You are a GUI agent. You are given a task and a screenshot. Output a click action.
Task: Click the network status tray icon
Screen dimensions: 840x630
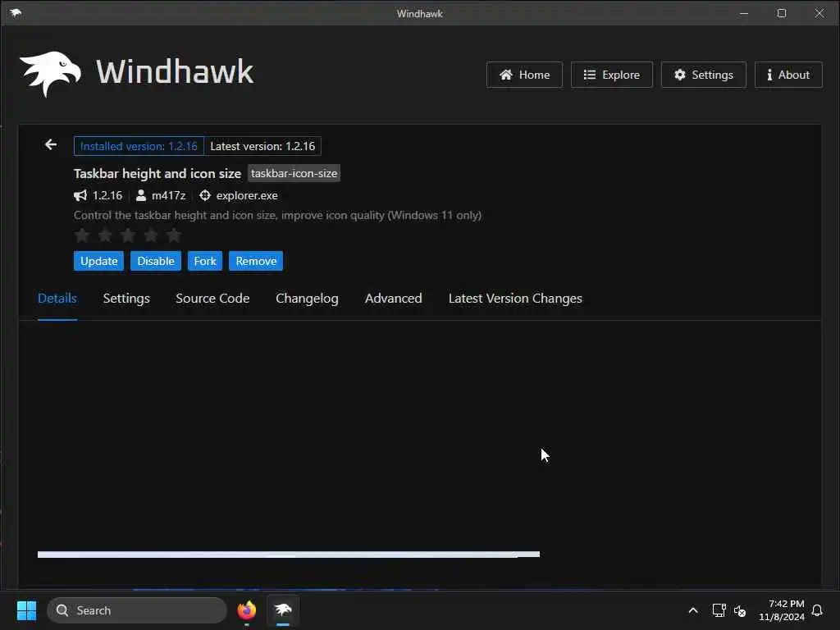coord(719,610)
